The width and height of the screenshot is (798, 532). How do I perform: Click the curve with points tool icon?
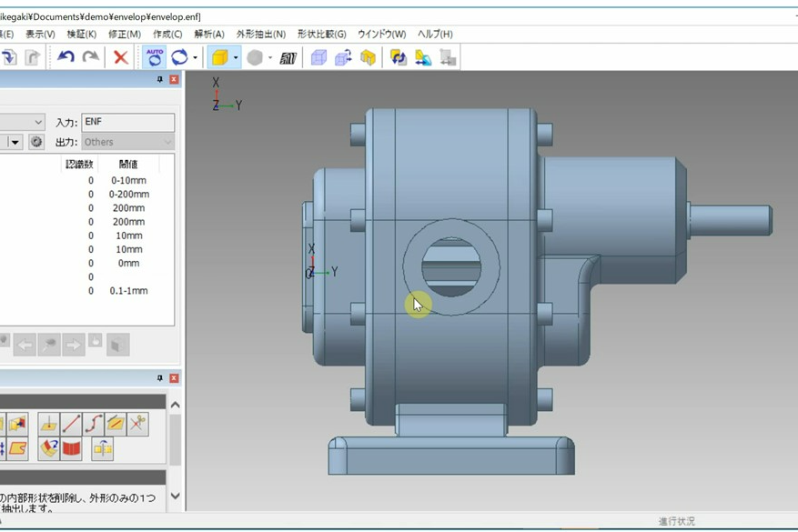coord(94,424)
